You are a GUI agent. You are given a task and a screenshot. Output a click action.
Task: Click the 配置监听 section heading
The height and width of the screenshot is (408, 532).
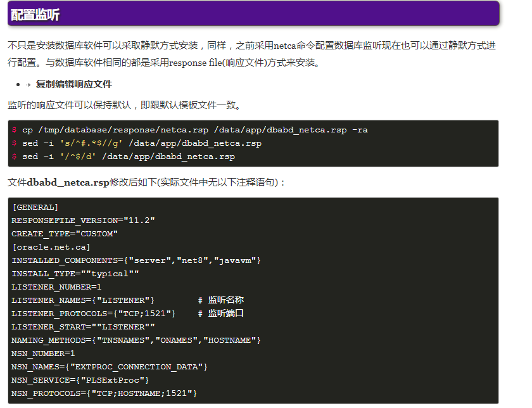click(35, 15)
